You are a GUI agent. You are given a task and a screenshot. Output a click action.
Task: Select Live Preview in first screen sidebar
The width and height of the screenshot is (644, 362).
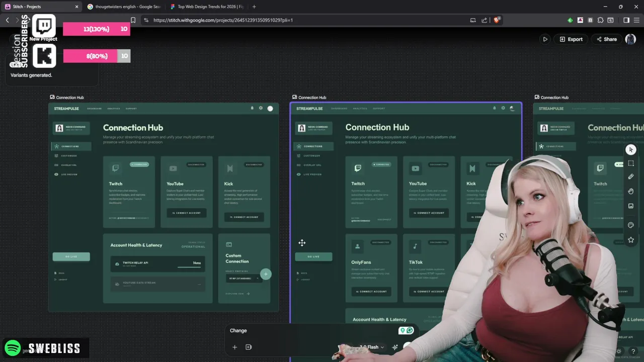[x=66, y=174]
